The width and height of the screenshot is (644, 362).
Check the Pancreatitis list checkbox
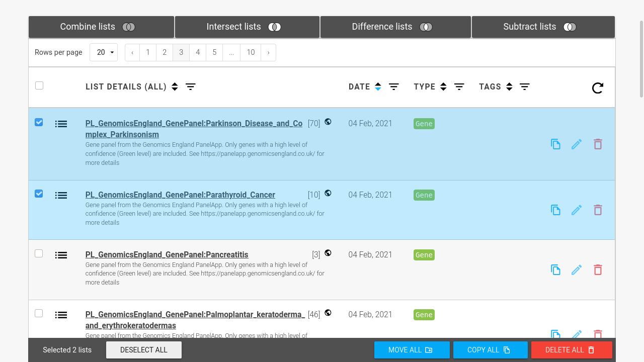pyautogui.click(x=39, y=253)
